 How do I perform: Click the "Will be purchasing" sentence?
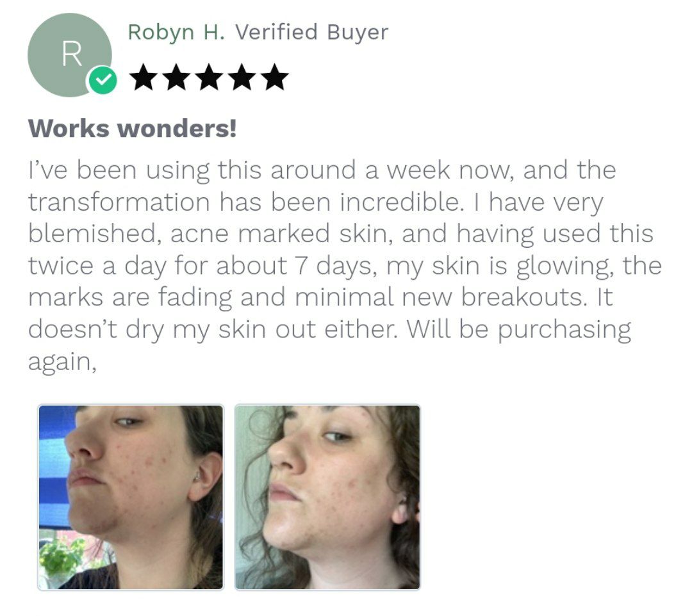[x=518, y=329]
